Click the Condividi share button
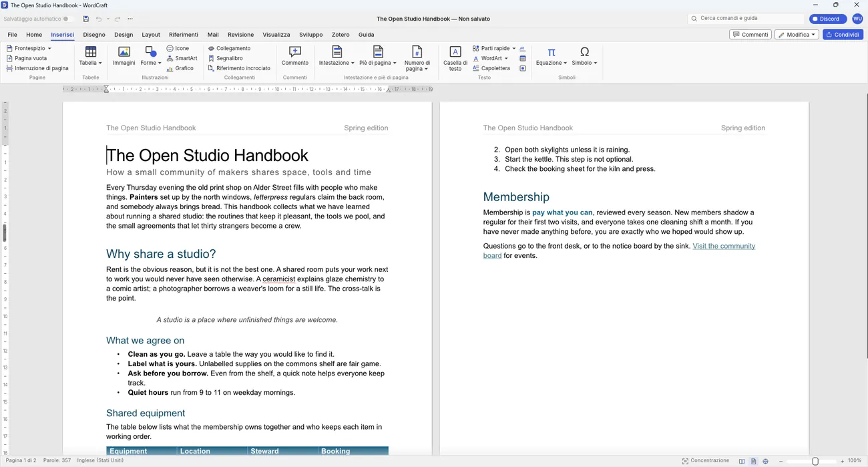This screenshot has width=868, height=467. (x=843, y=35)
